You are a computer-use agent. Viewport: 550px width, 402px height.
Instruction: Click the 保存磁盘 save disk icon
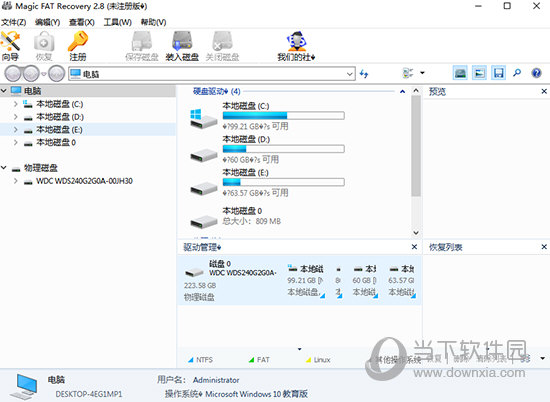point(142,46)
